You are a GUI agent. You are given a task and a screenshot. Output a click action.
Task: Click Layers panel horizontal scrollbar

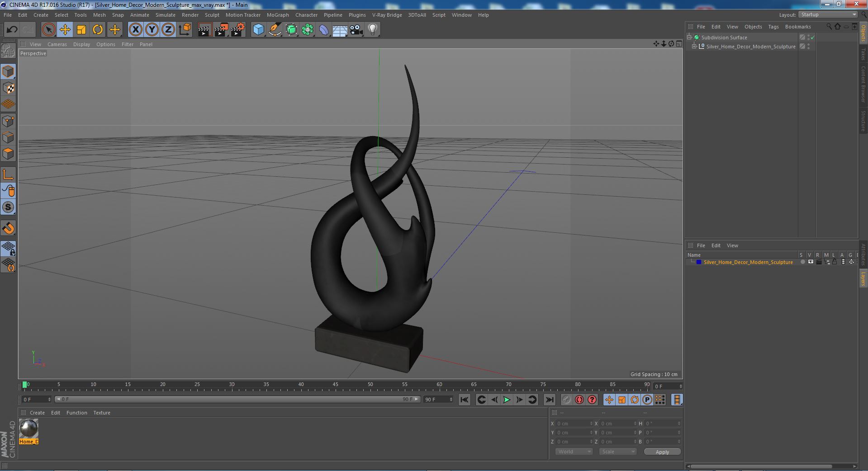761,466
